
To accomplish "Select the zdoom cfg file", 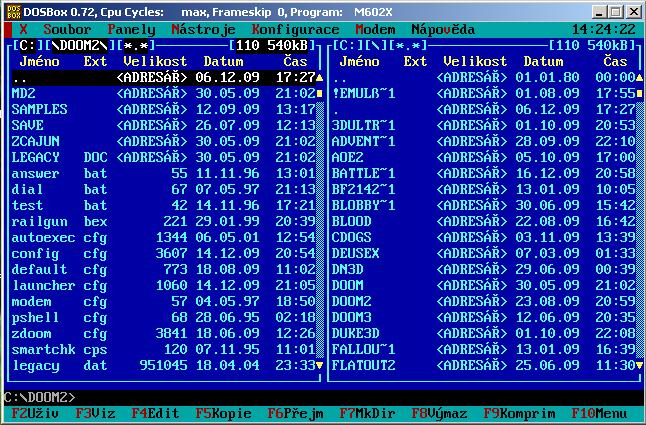I will point(164,333).
